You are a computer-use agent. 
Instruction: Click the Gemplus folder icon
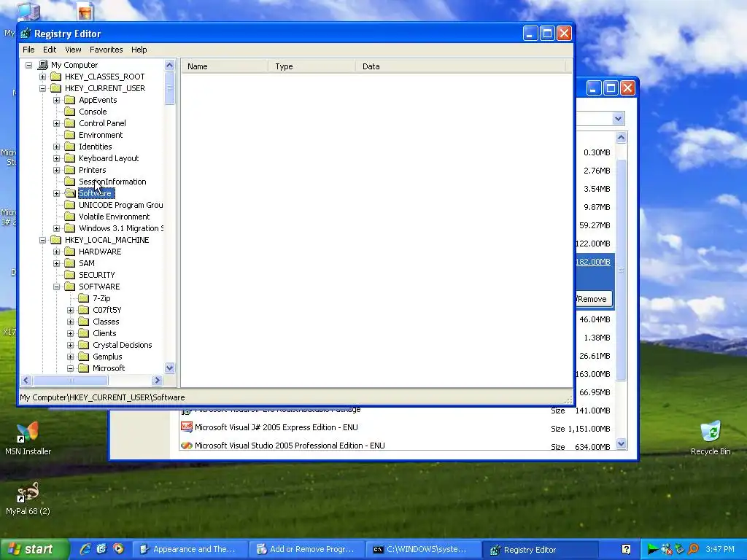tap(83, 357)
